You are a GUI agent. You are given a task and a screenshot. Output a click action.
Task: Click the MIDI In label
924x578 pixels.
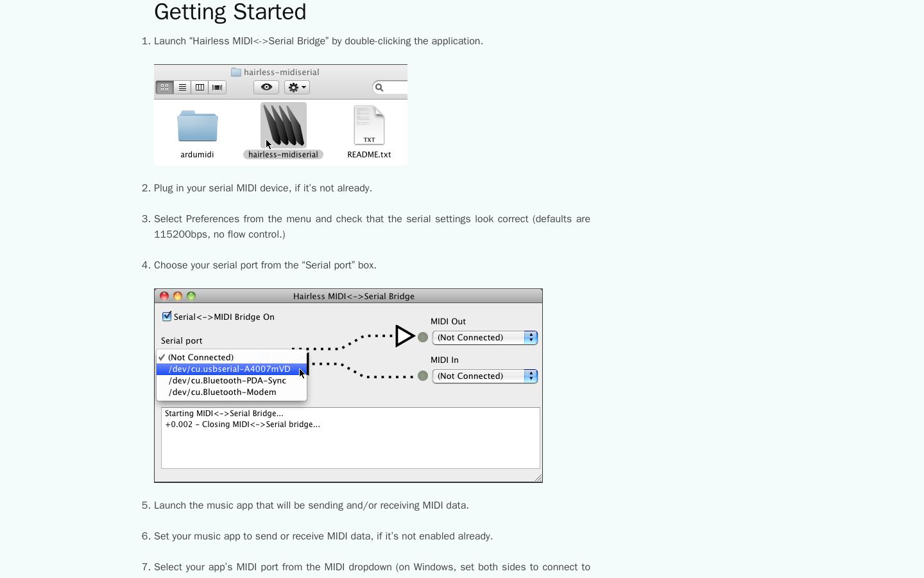(x=445, y=360)
